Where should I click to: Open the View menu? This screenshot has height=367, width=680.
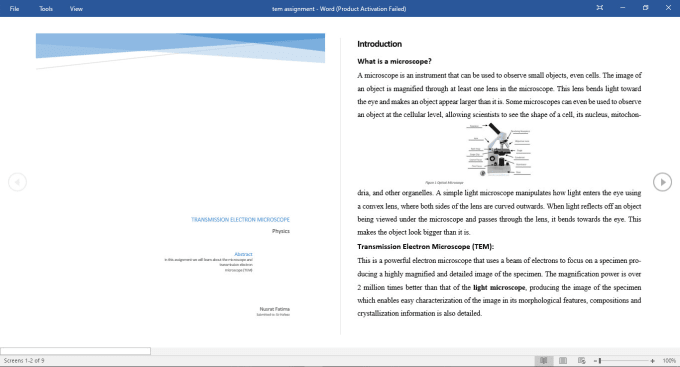(x=76, y=9)
